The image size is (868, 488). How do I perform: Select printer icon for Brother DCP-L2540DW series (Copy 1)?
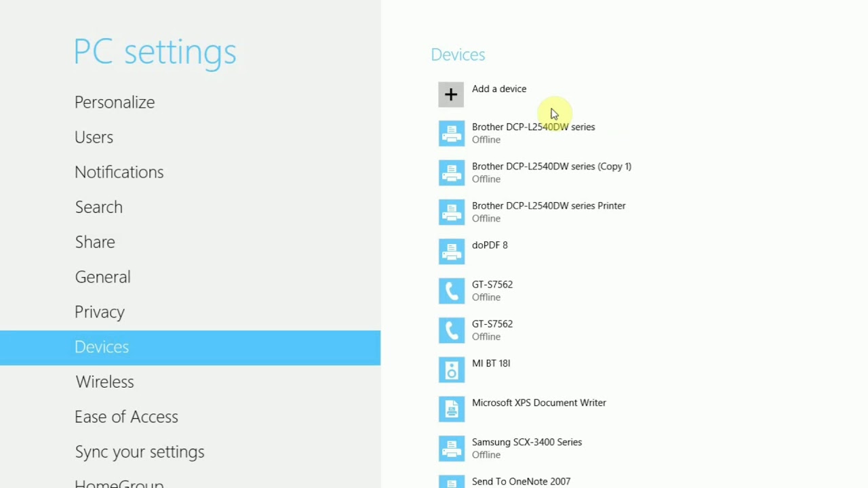pos(452,173)
